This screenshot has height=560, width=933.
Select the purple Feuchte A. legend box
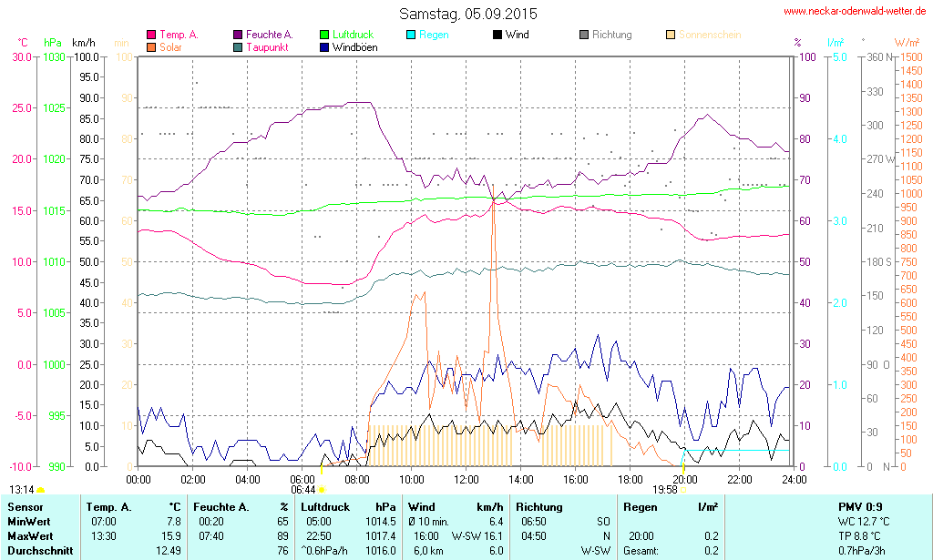[x=238, y=35]
